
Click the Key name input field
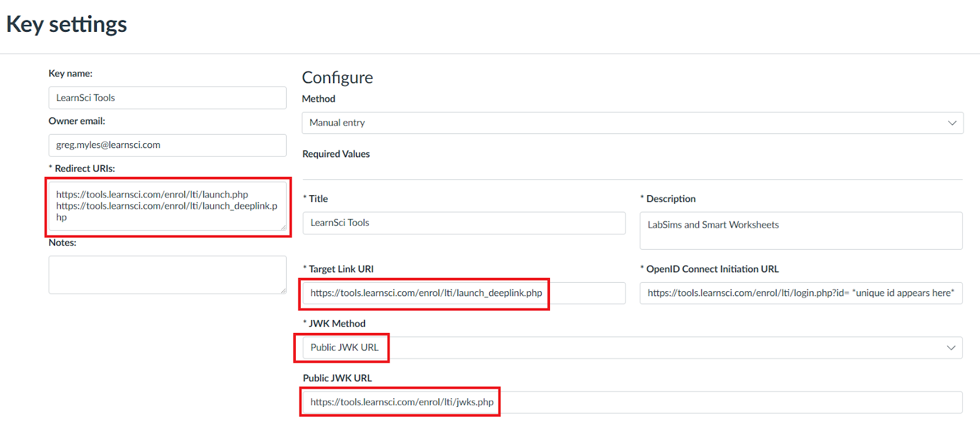pyautogui.click(x=167, y=98)
